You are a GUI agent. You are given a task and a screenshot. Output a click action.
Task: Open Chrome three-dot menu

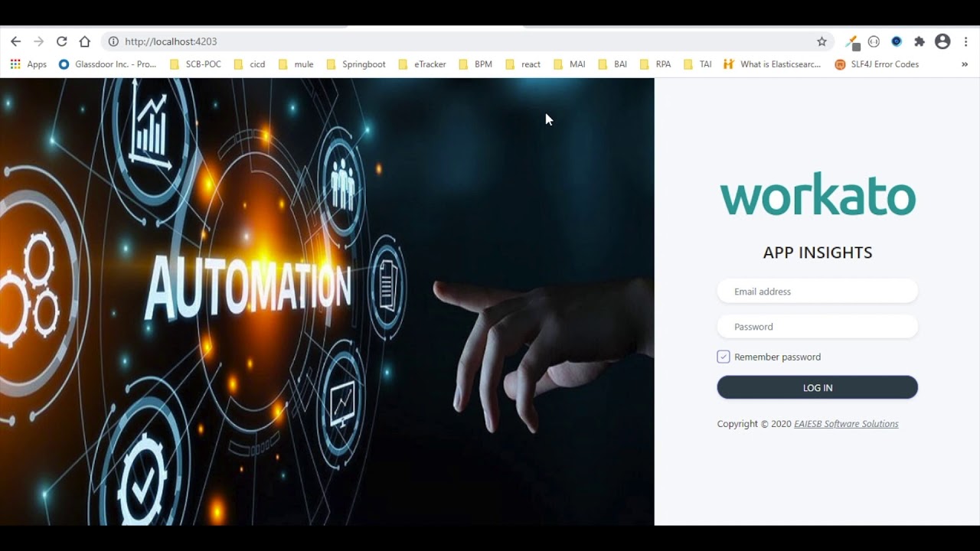[965, 41]
